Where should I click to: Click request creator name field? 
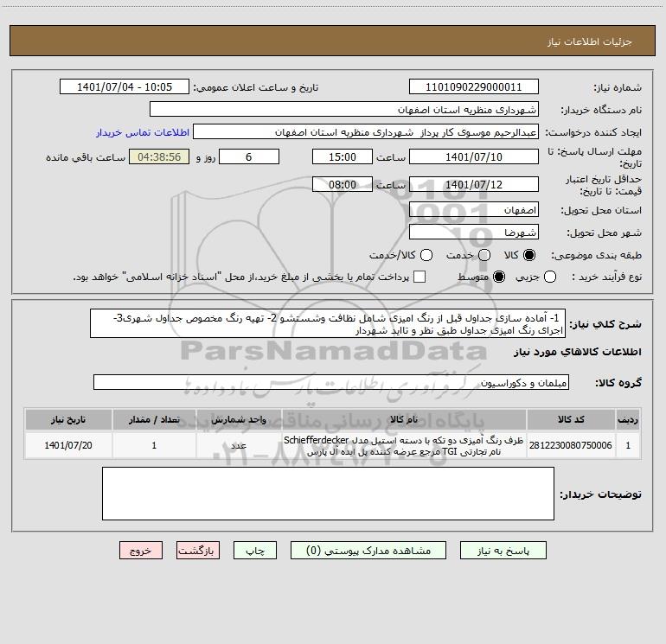coord(366,132)
